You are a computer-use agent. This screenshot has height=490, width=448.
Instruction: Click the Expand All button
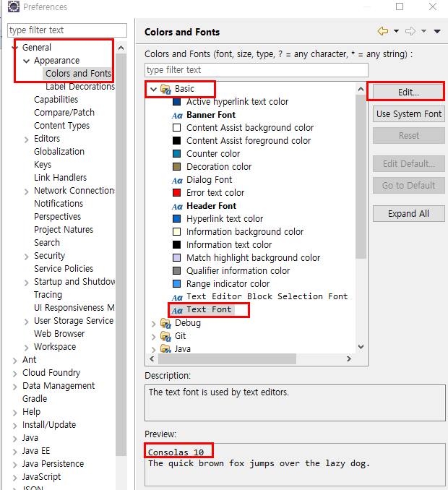coord(409,214)
